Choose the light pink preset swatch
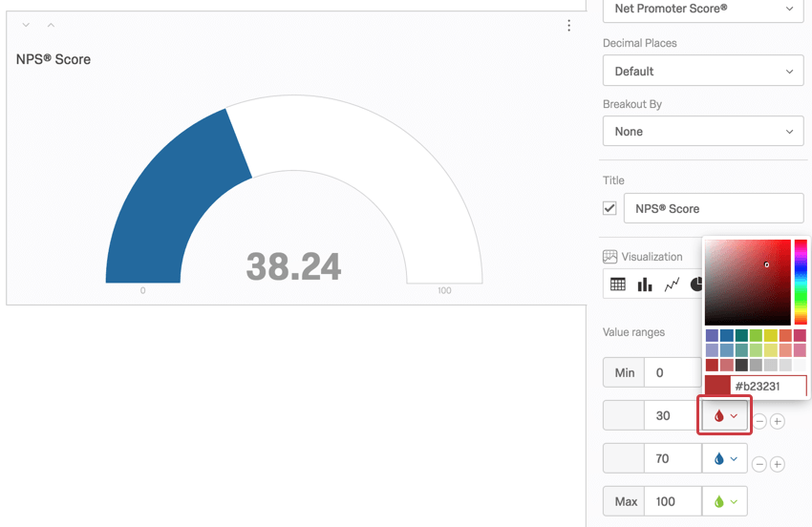 pos(801,350)
